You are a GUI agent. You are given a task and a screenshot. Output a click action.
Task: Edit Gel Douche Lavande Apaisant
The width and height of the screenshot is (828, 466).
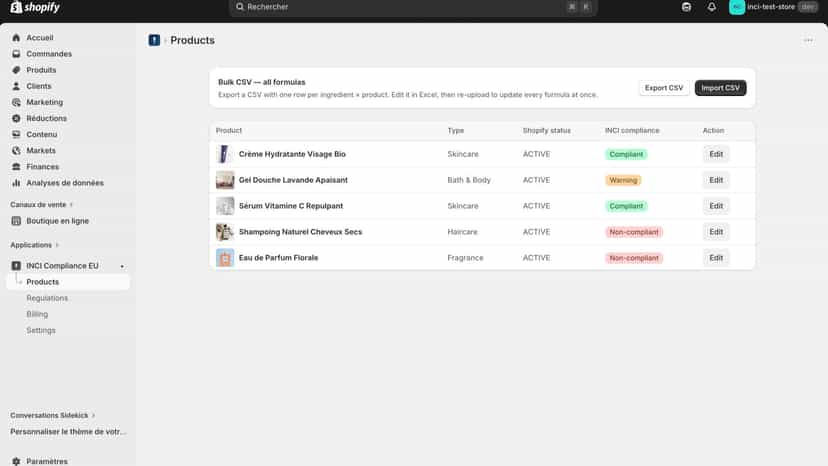point(716,180)
